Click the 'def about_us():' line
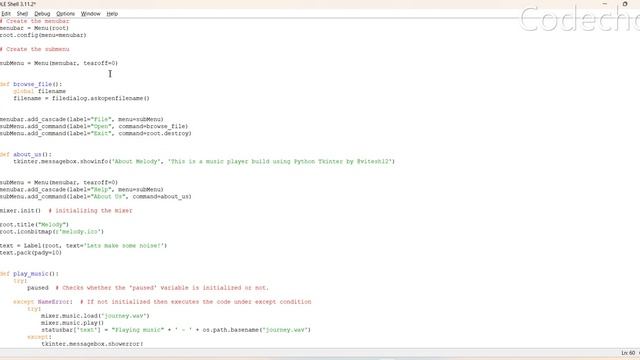Screen dimensions: 640x360 [x=26, y=154]
